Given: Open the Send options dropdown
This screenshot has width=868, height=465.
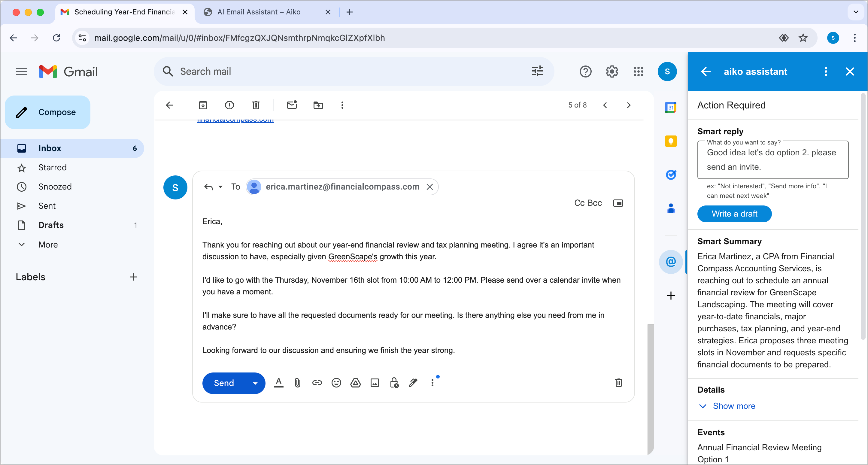Looking at the screenshot, I should click(x=255, y=383).
